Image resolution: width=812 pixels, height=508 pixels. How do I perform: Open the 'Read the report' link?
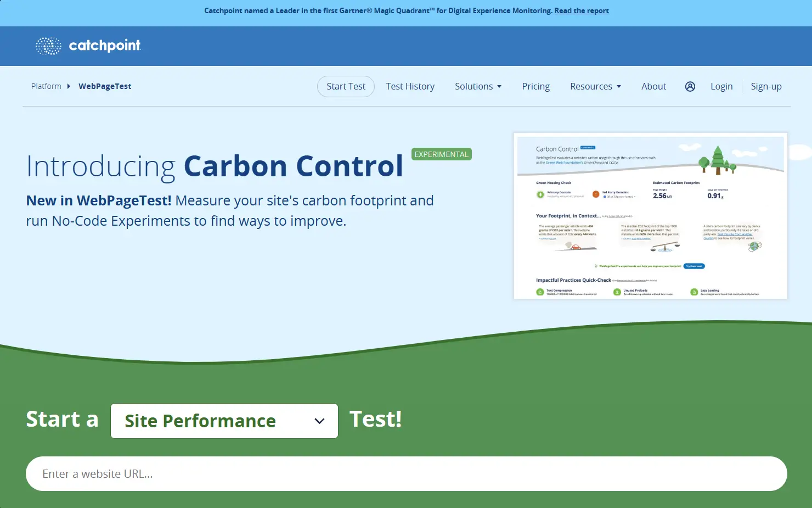582,10
